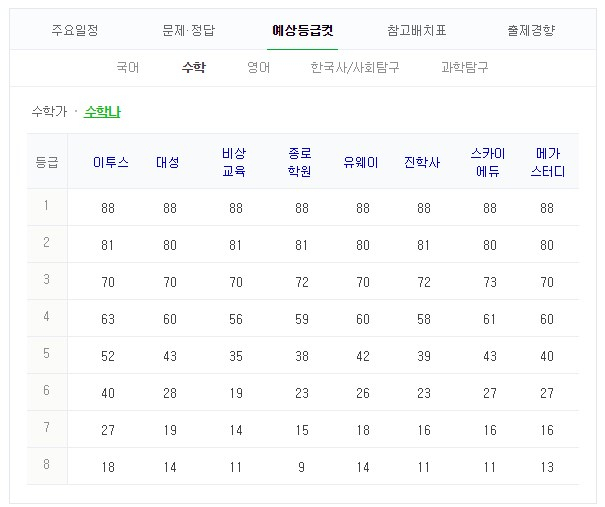The width and height of the screenshot is (605, 507).
Task: Go to the 참고배치표 tab
Action: (x=417, y=30)
